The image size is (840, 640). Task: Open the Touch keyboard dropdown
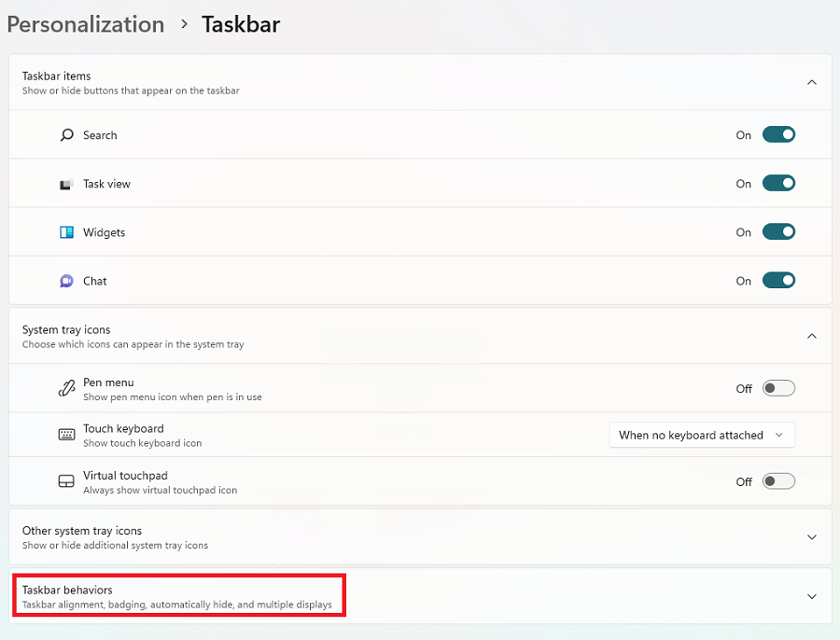click(702, 435)
